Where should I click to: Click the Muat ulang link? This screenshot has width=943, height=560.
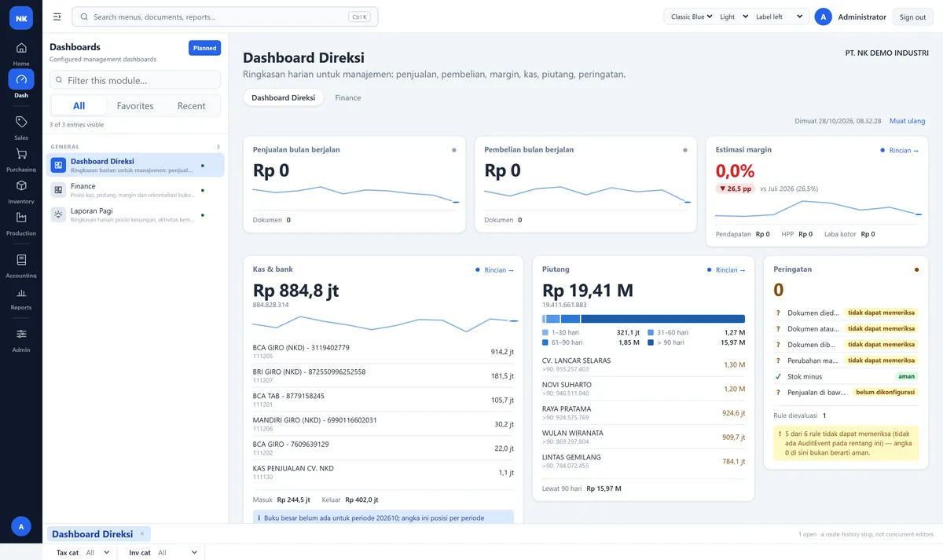coord(907,121)
